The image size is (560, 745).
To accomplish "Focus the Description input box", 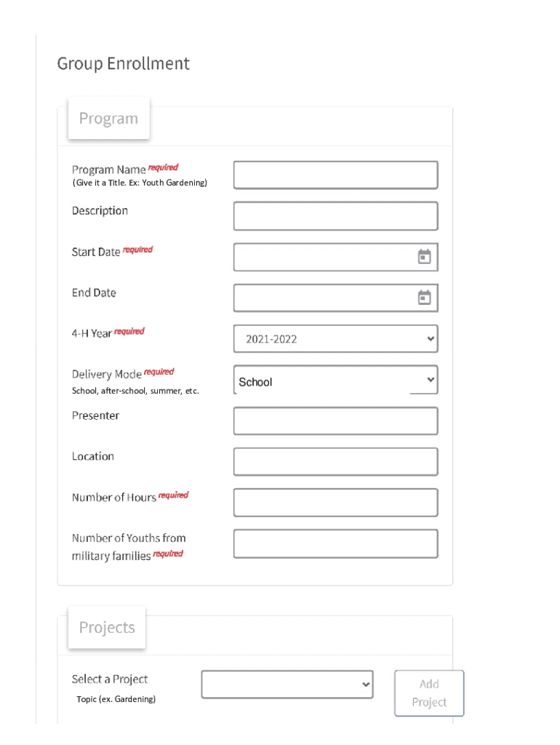I will 335,216.
